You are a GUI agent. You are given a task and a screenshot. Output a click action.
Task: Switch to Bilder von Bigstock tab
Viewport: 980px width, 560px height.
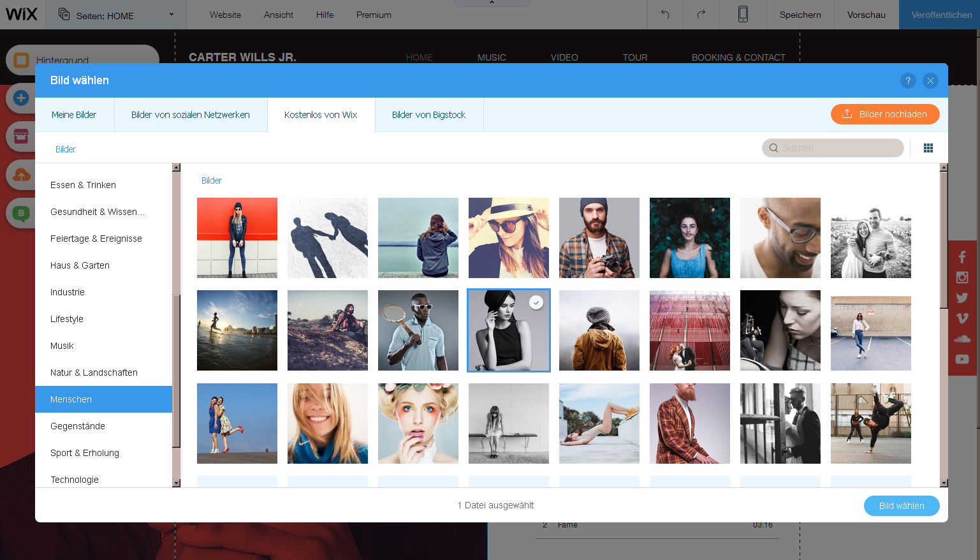(x=429, y=115)
